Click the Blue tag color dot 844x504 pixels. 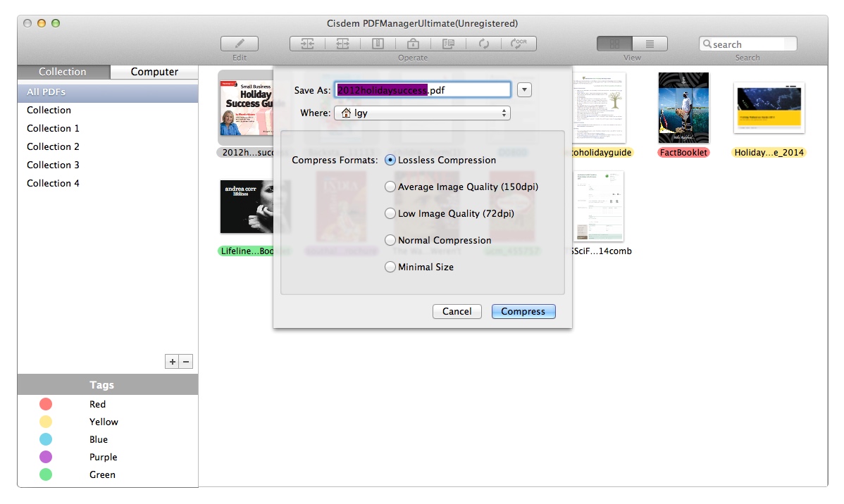click(46, 439)
